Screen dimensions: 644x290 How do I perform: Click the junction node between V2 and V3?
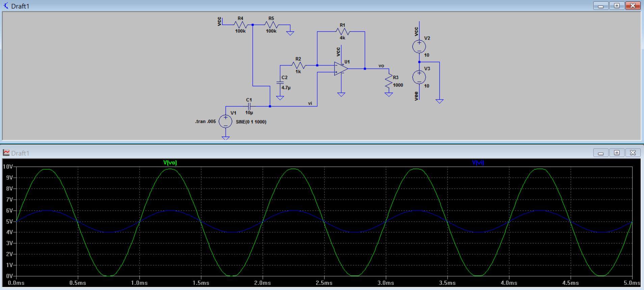click(x=419, y=62)
